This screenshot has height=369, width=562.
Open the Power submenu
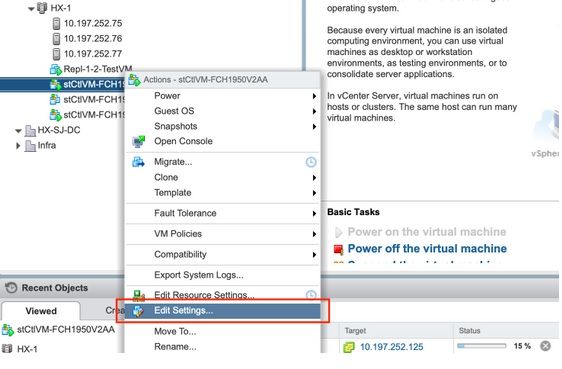pyautogui.click(x=223, y=96)
